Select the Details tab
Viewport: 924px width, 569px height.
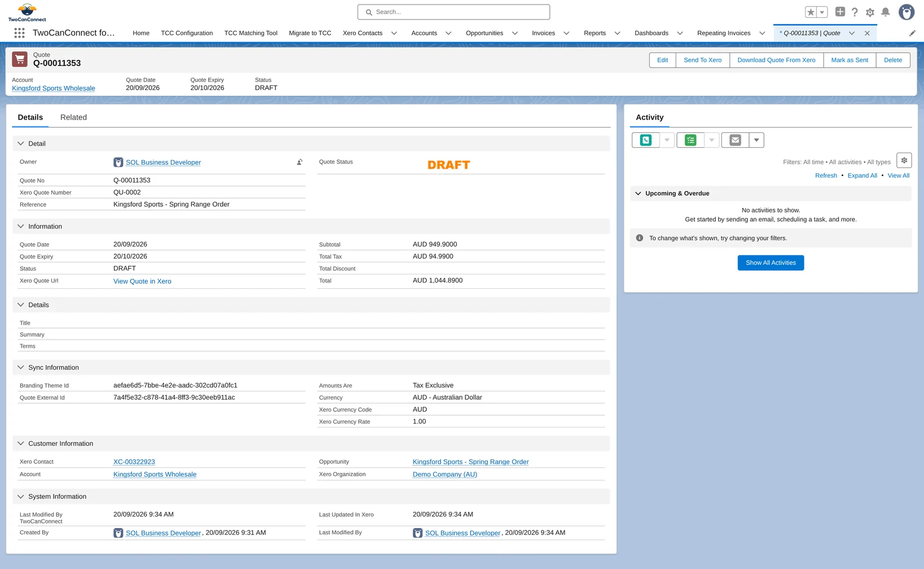[x=30, y=117]
